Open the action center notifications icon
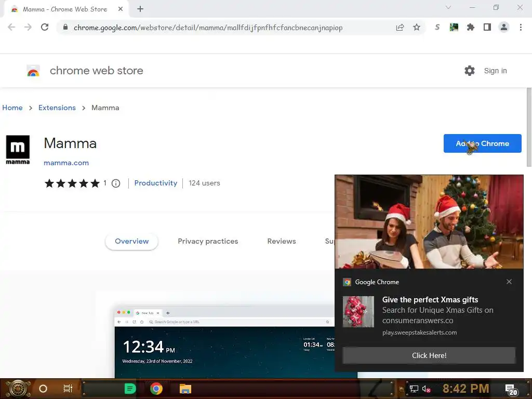This screenshot has height=399, width=532. tap(511, 390)
